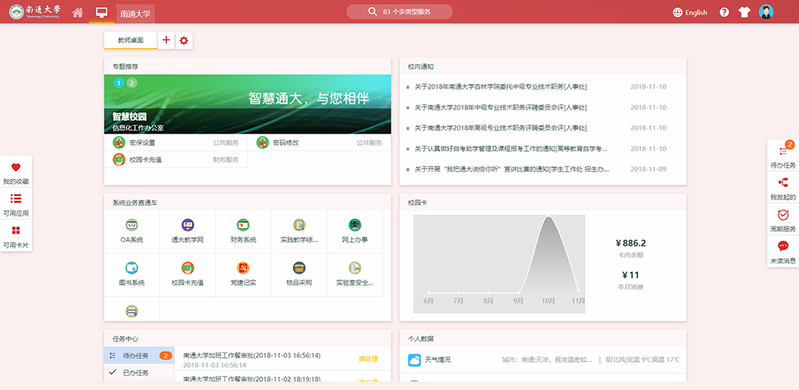The width and height of the screenshot is (799, 390).
Task: Open the home icon in top bar
Action: [77, 12]
